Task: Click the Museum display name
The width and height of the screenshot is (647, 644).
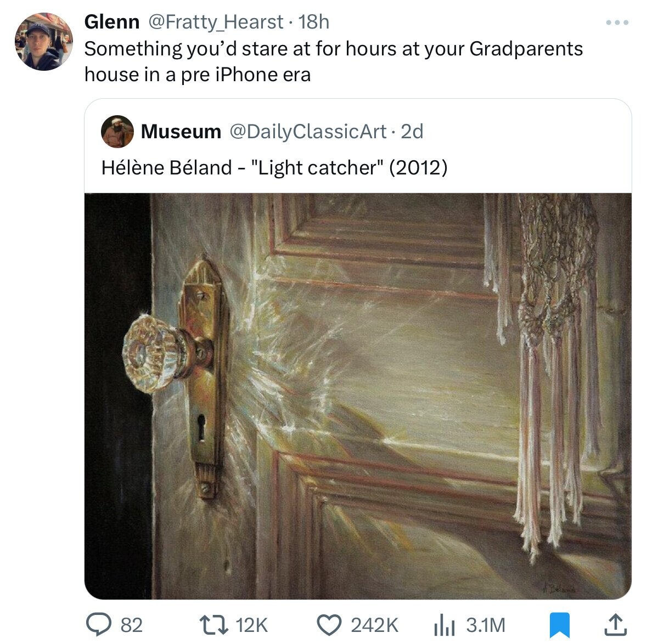Action: [x=181, y=132]
